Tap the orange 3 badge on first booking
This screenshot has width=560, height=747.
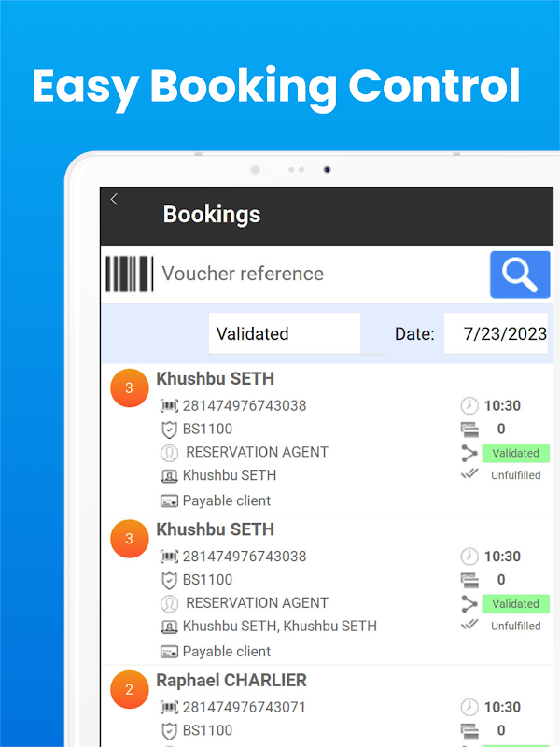[129, 388]
